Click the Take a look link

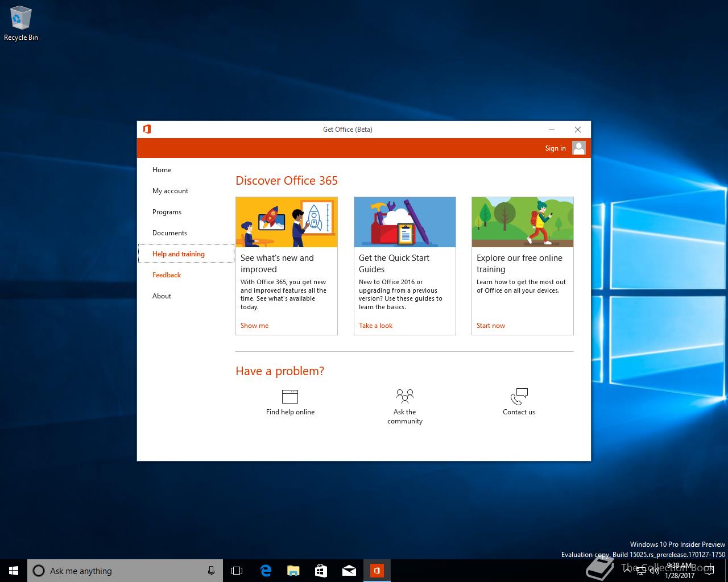pyautogui.click(x=375, y=326)
